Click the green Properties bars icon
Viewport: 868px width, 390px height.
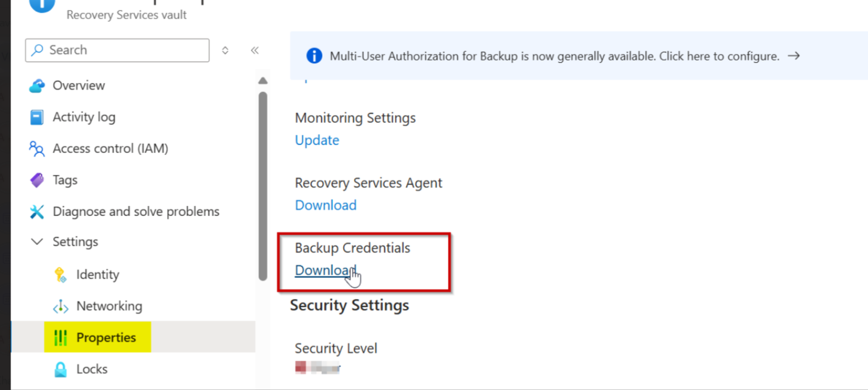[60, 338]
